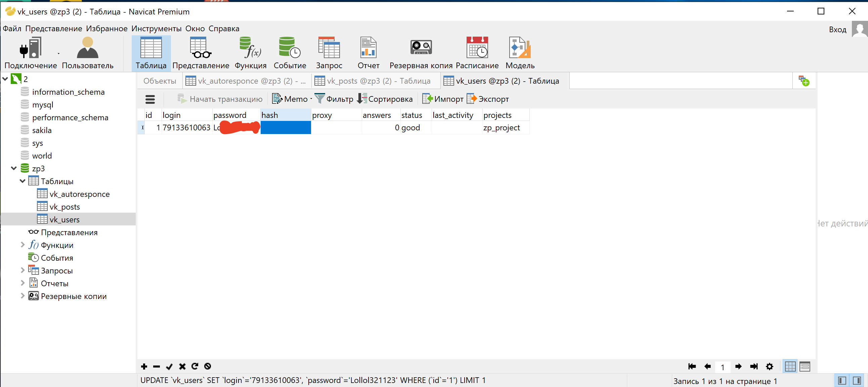This screenshot has height=387, width=868.
Task: Toggle the left pane visibility button
Action: coord(842,381)
